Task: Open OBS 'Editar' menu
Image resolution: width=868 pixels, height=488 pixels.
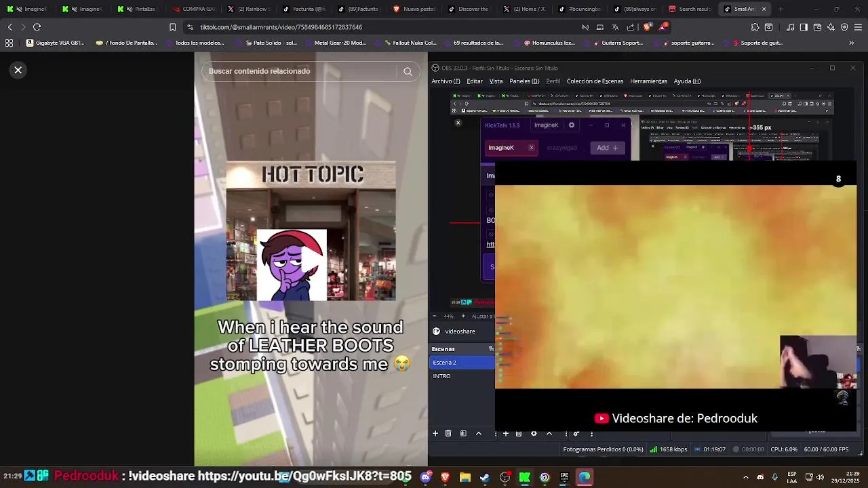Action: 475,81
